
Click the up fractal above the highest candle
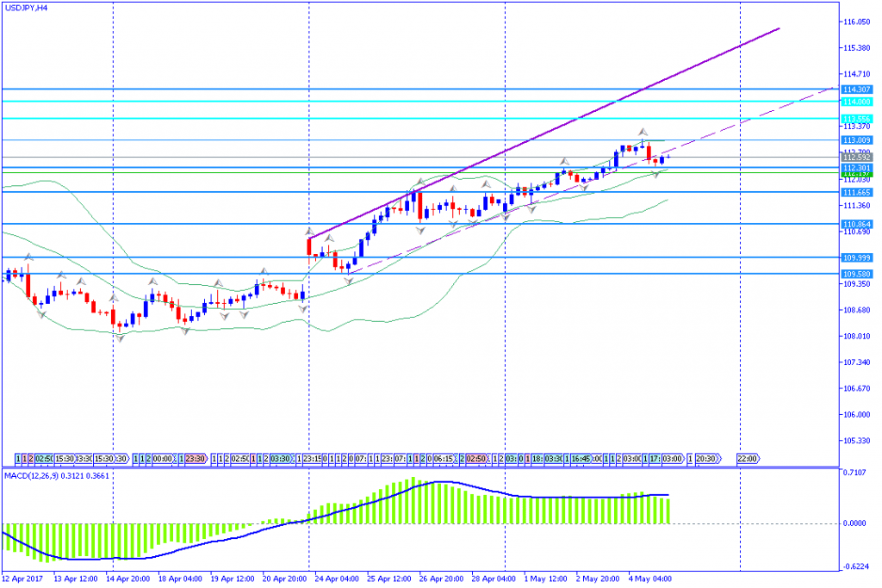[x=643, y=133]
